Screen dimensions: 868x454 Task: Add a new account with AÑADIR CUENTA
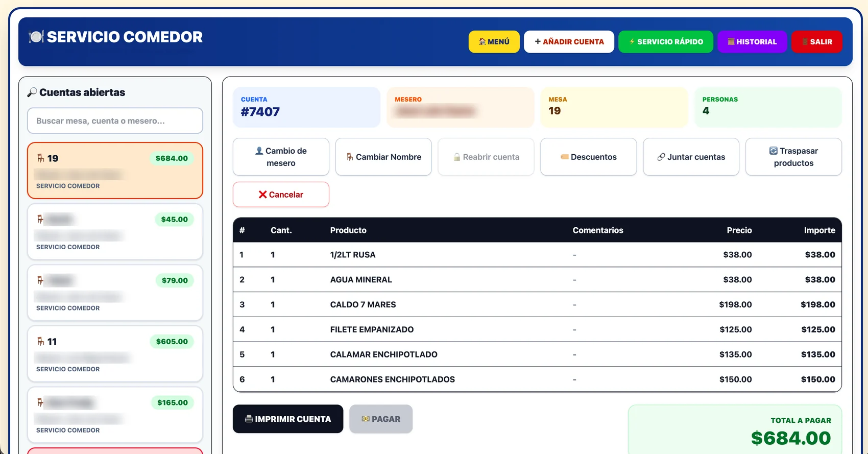569,42
